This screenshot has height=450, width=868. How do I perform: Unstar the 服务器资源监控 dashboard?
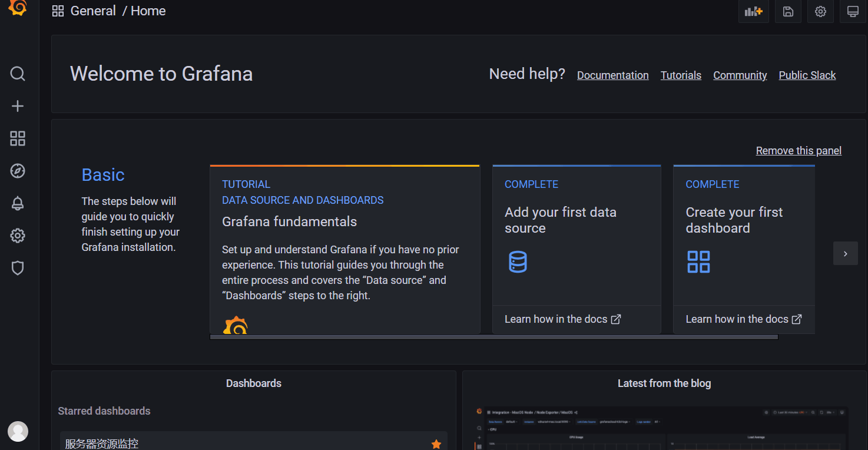point(436,444)
